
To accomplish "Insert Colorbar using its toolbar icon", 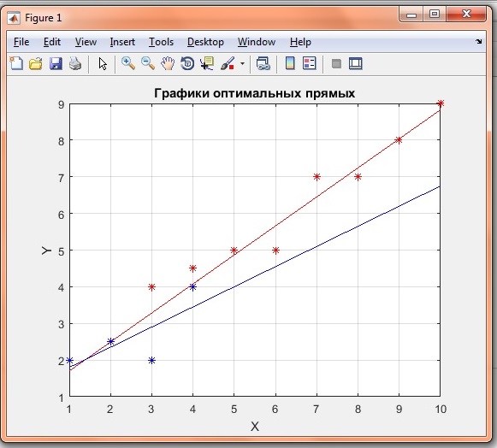I will pos(290,63).
